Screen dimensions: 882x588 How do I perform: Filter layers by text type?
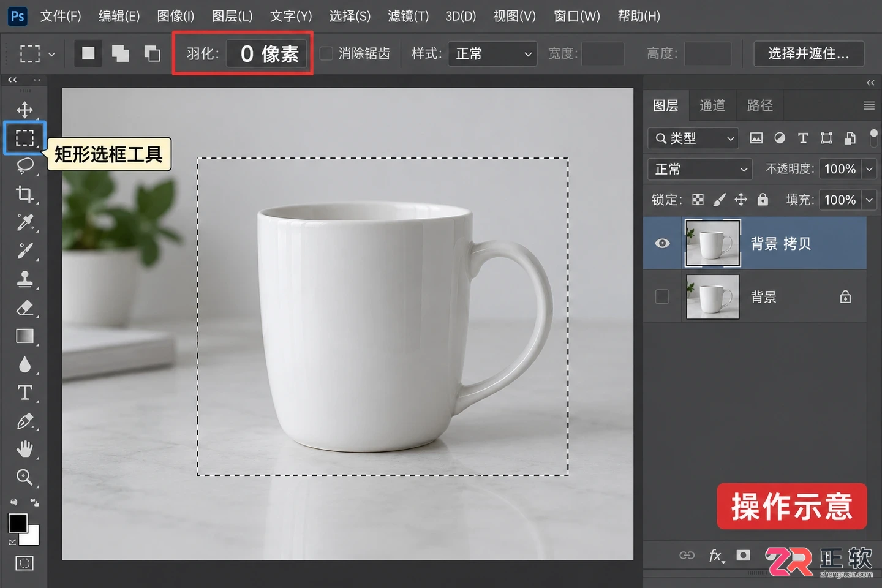point(803,138)
